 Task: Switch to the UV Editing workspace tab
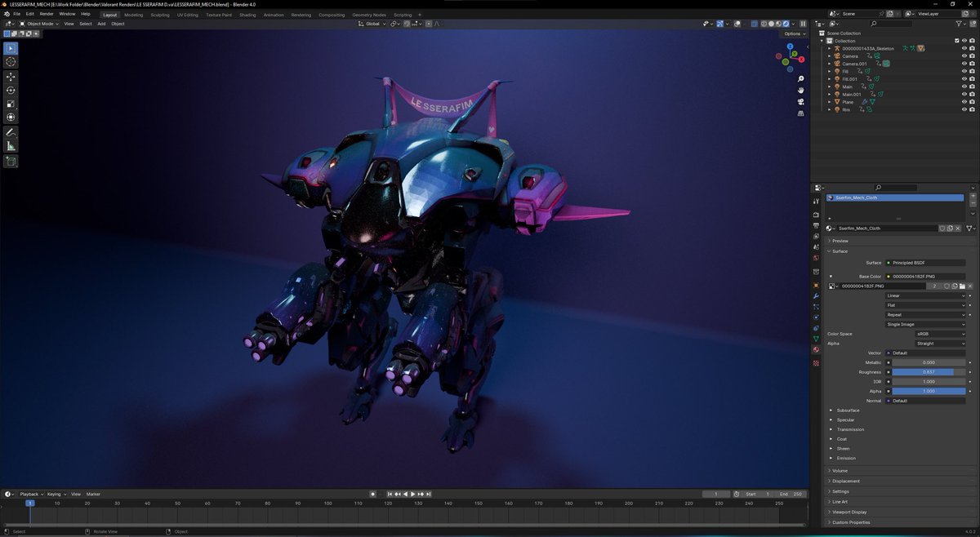pos(187,15)
